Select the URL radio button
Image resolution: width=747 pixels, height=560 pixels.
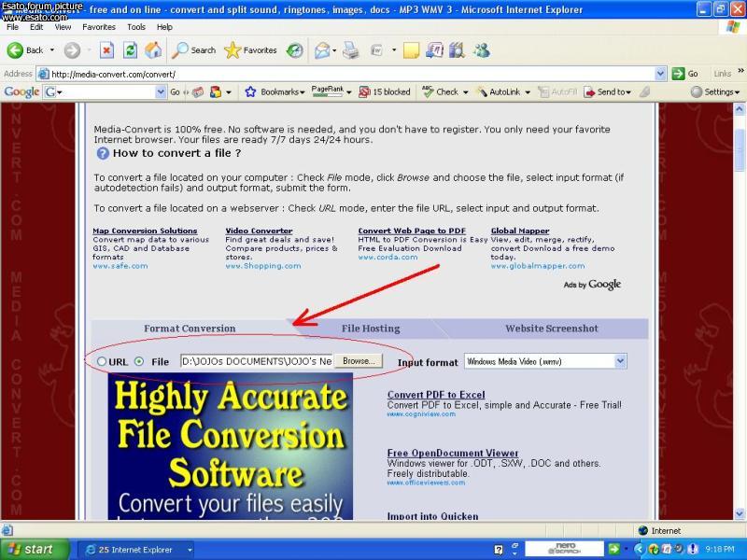click(x=101, y=361)
